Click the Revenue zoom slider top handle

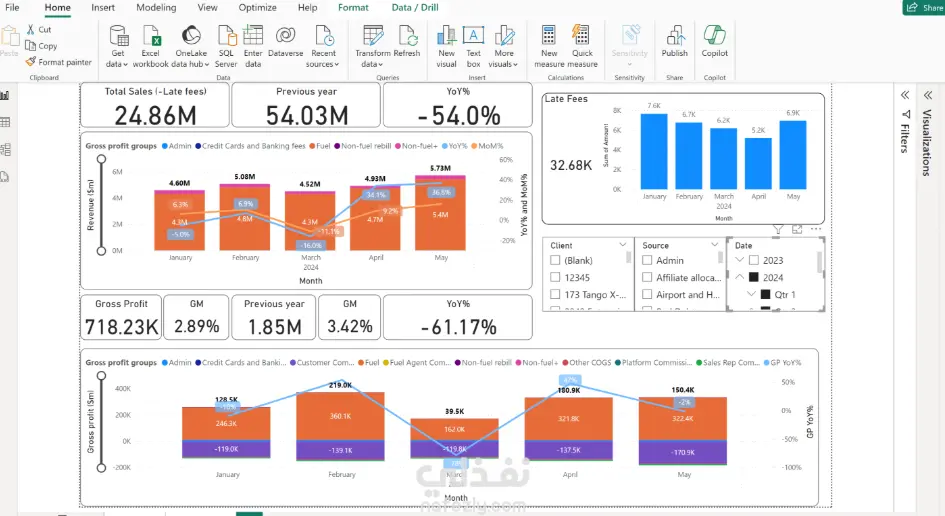(x=101, y=159)
